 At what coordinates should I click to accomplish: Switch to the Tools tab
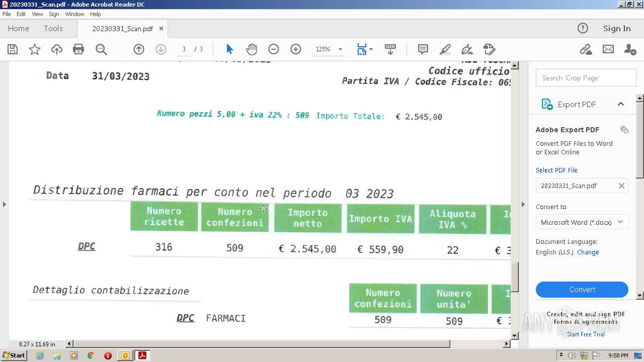(x=53, y=29)
